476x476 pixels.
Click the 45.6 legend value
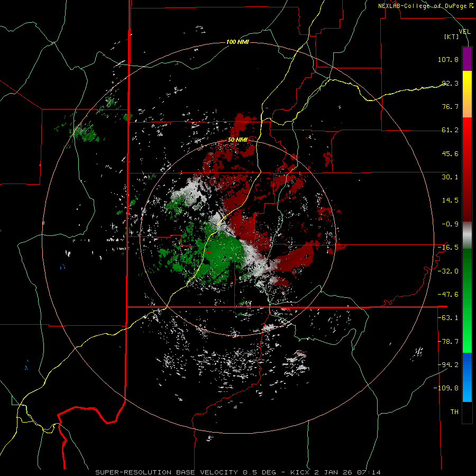[450, 153]
